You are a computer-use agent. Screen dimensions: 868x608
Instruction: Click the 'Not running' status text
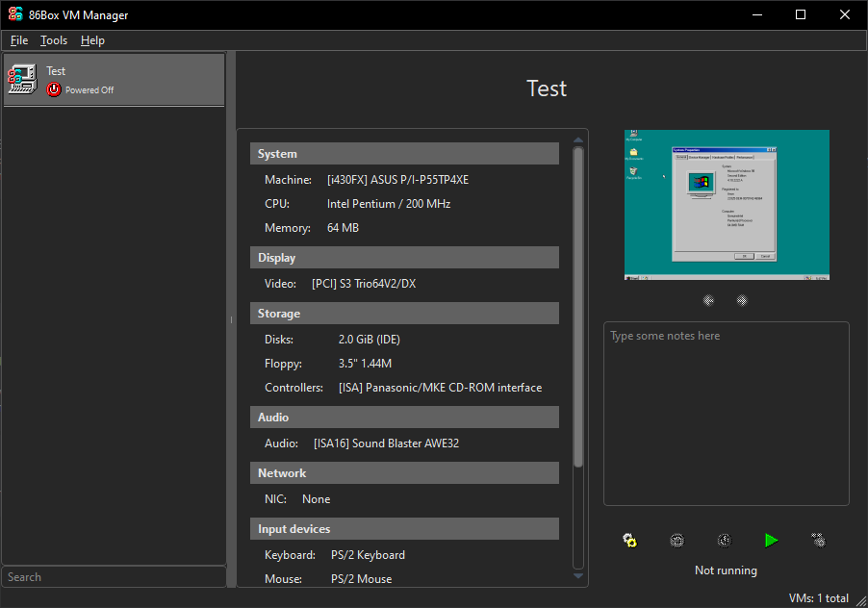[x=726, y=570]
